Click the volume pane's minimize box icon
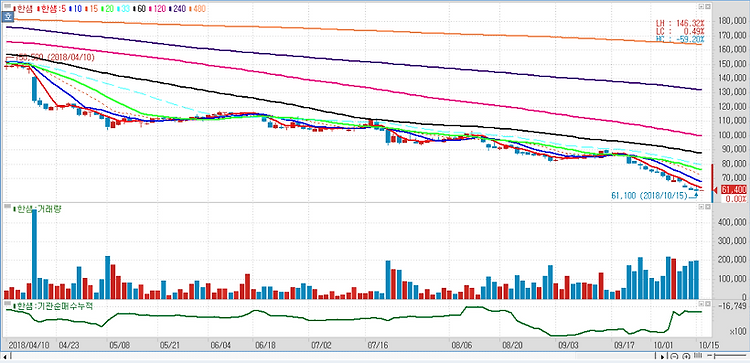 click(x=701, y=207)
